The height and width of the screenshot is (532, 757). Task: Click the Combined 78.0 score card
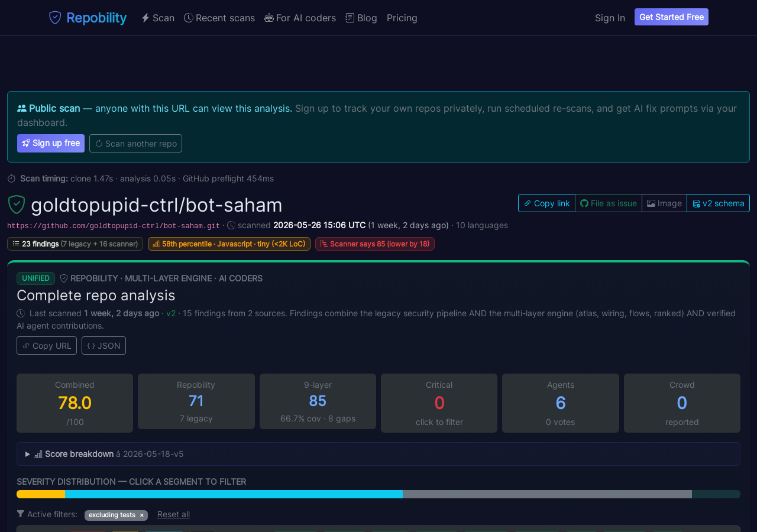tap(75, 403)
